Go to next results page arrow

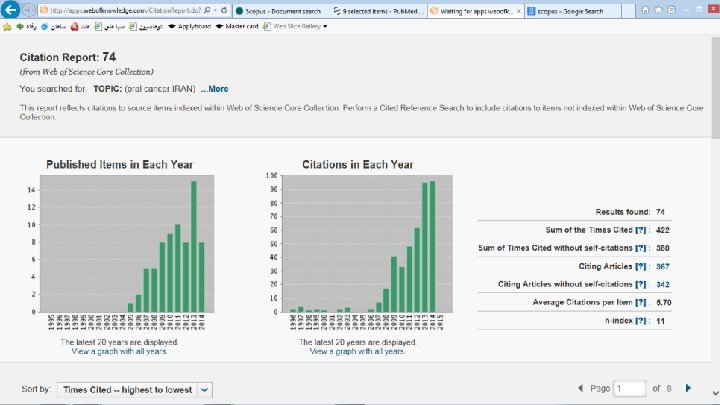point(688,388)
